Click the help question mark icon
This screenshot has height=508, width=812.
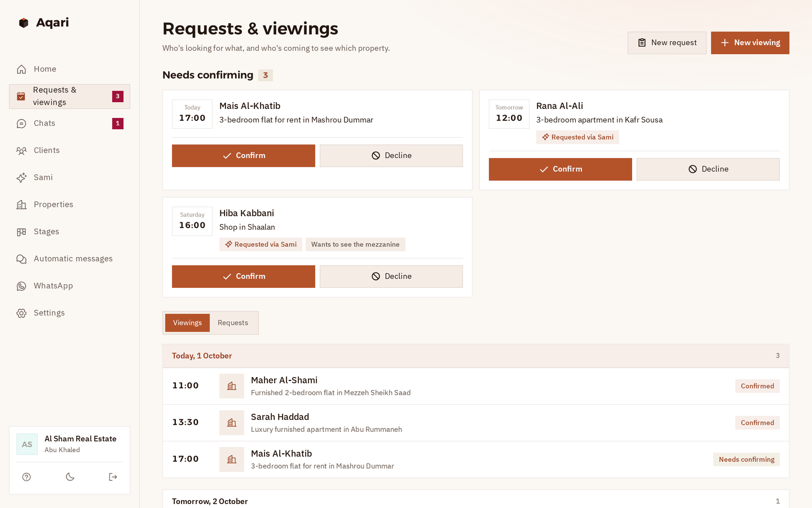click(x=27, y=477)
